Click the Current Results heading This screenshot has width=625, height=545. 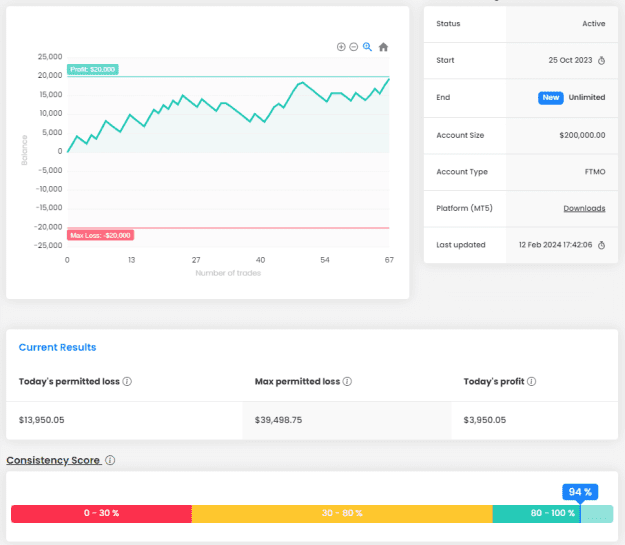pyautogui.click(x=57, y=347)
